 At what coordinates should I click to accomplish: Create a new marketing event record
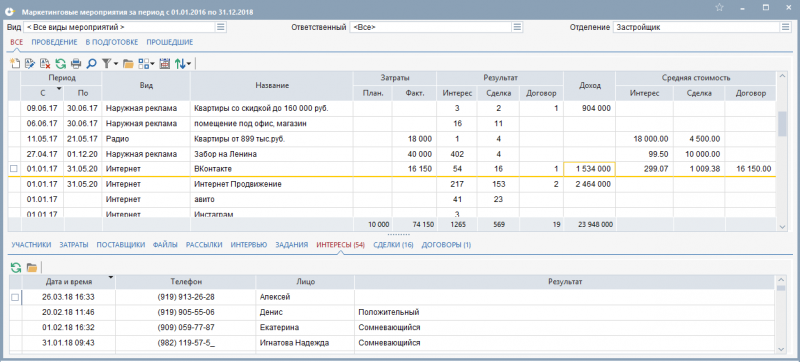[x=15, y=64]
